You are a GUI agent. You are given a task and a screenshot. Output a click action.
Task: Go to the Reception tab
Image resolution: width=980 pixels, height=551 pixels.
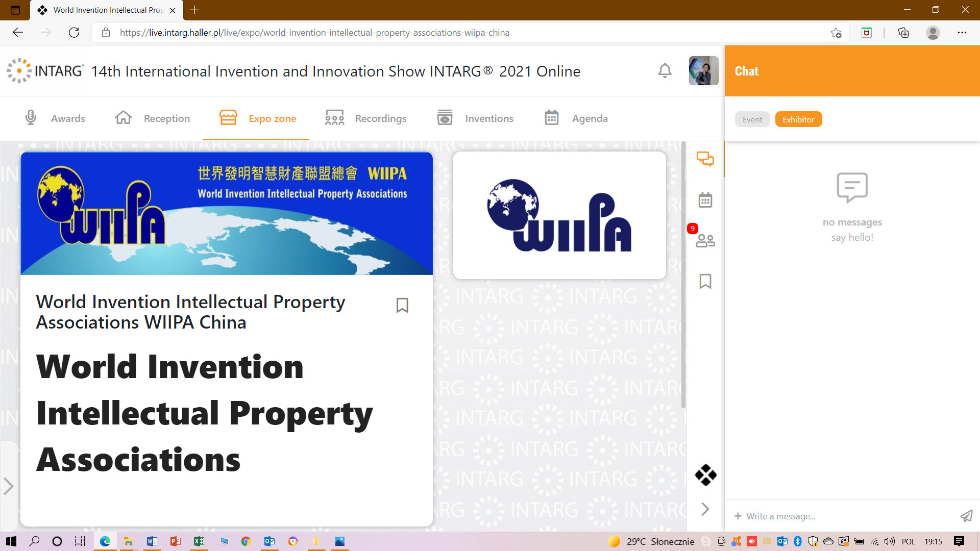click(x=152, y=118)
